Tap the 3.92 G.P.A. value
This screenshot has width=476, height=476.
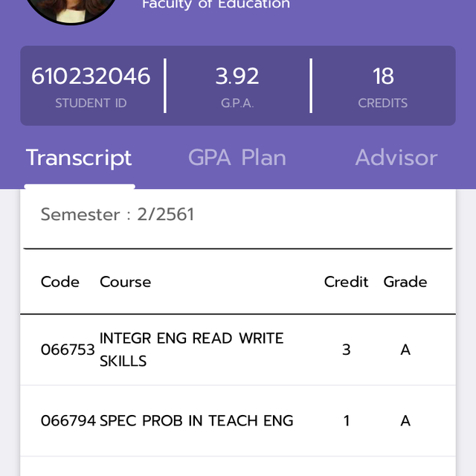[237, 76]
